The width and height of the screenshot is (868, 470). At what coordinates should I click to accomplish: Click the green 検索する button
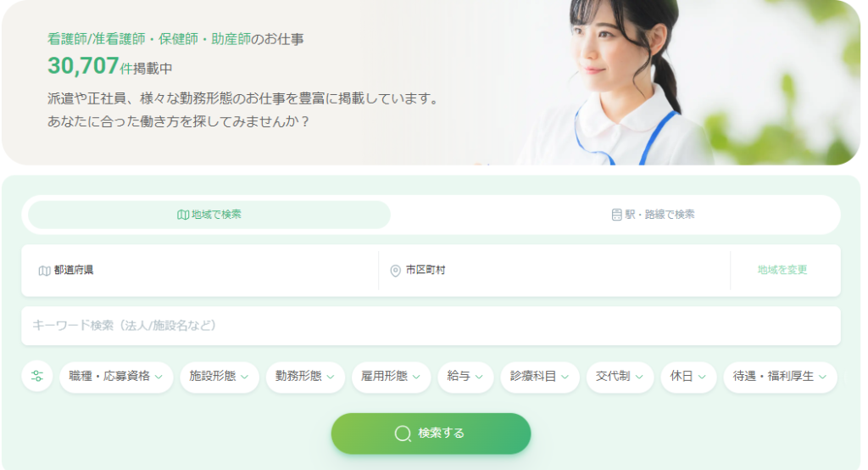click(431, 434)
